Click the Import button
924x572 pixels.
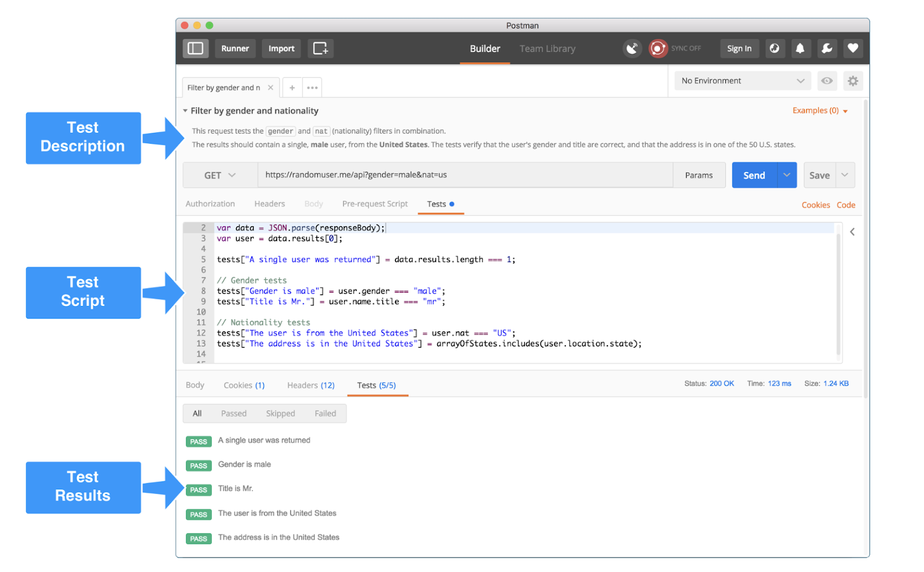[281, 48]
